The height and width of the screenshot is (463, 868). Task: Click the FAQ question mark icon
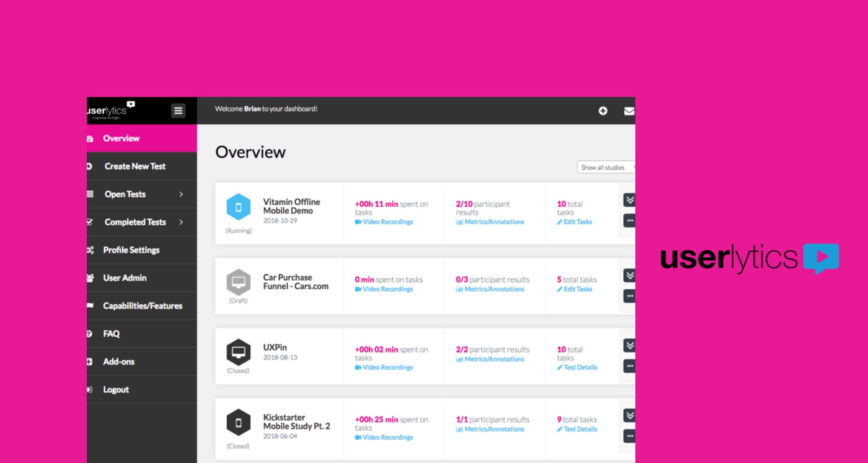(x=89, y=333)
